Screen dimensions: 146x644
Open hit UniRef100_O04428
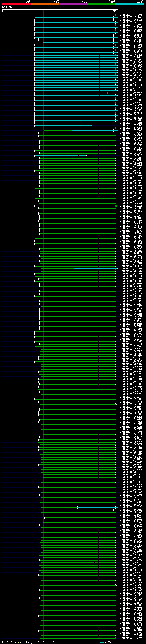point(131,20)
